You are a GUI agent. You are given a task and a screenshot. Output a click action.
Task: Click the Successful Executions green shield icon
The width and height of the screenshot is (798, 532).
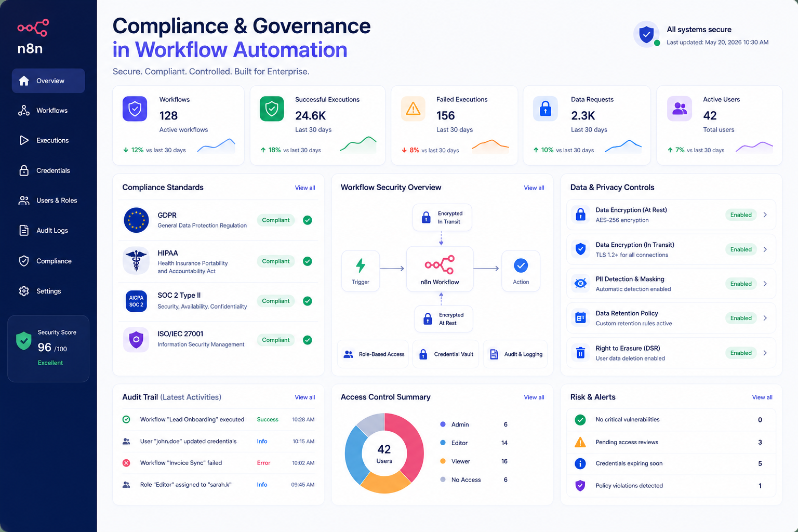[272, 109]
